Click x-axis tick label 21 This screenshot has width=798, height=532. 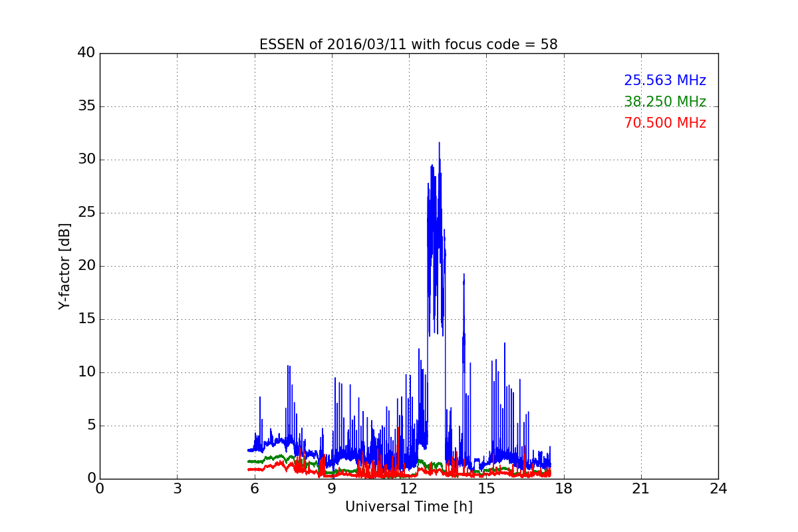point(641,489)
